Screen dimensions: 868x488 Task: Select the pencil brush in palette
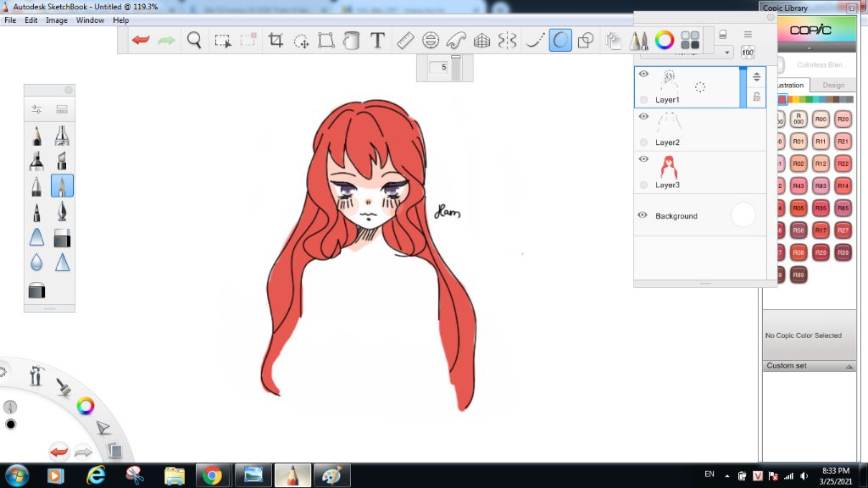tap(36, 135)
